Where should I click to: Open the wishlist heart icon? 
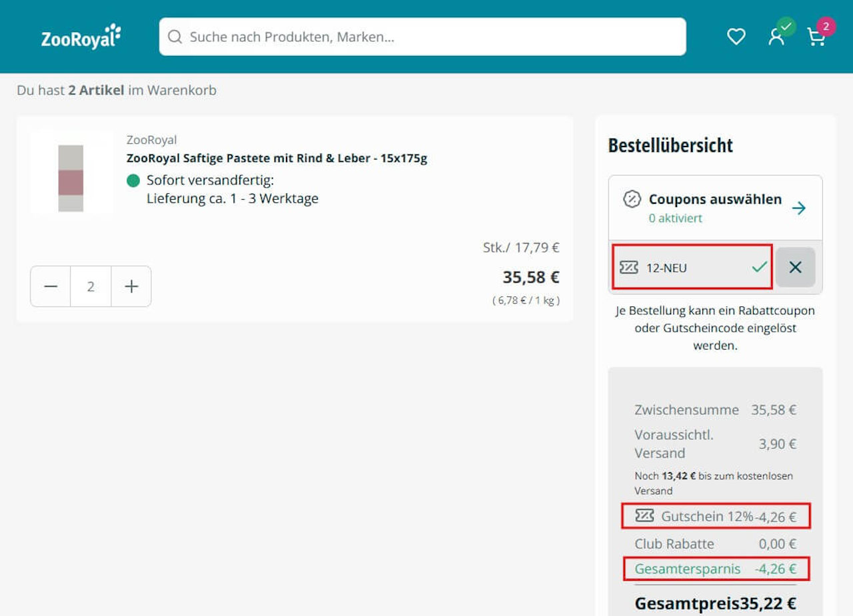coord(736,37)
